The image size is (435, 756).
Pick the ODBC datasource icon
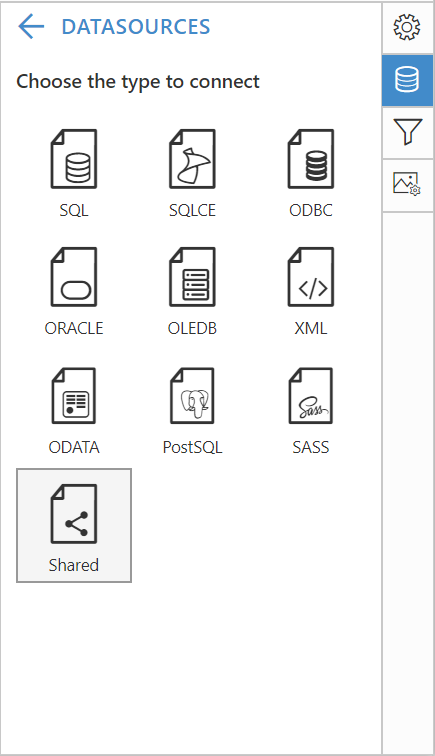[311, 159]
